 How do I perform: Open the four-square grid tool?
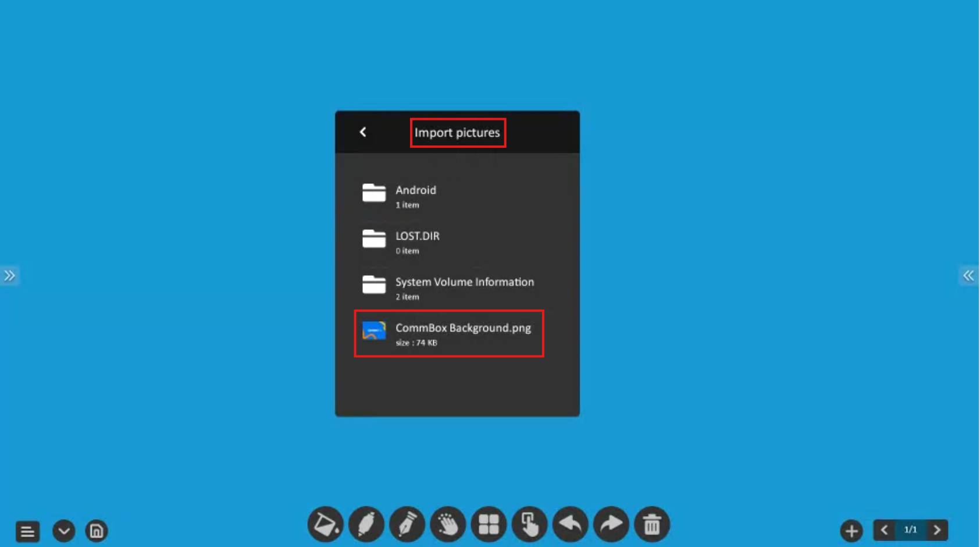(x=489, y=524)
